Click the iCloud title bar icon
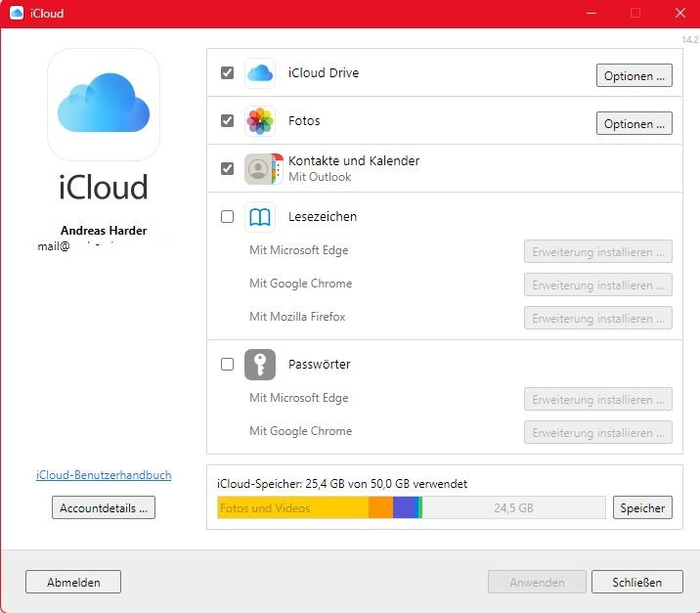Image resolution: width=700 pixels, height=613 pixels. [17, 14]
